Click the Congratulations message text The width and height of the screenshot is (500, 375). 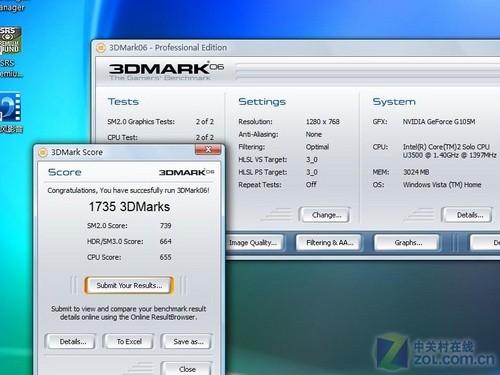coord(128,190)
